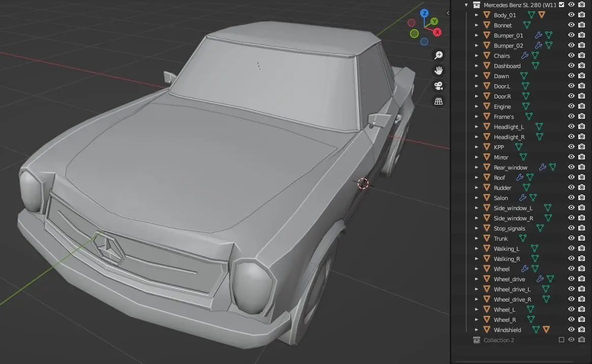Click the green mesh data icon on Dashboard
The width and height of the screenshot is (592, 364).
[536, 65]
